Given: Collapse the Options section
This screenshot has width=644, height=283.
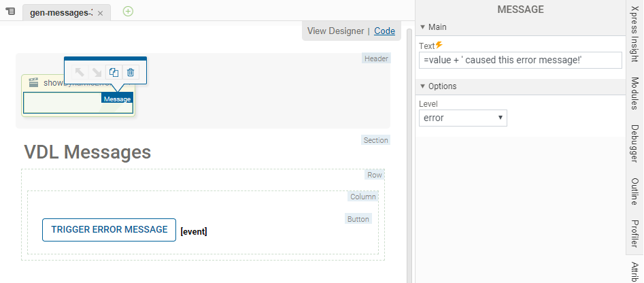Looking at the screenshot, I should pos(422,86).
